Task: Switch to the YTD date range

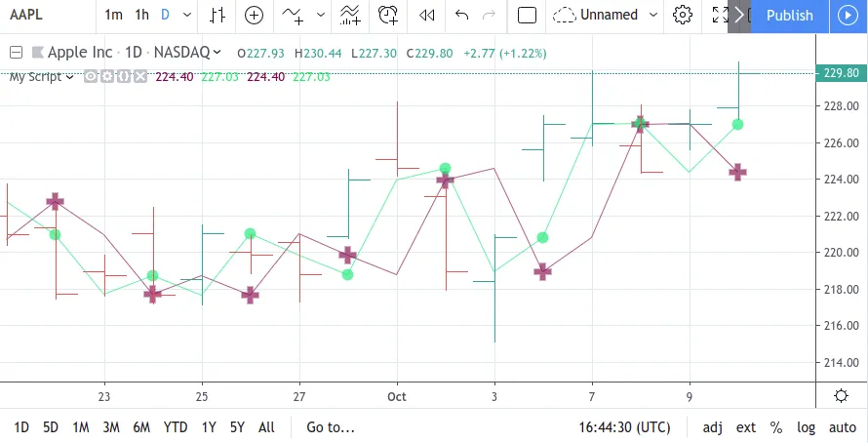Action: (x=176, y=427)
